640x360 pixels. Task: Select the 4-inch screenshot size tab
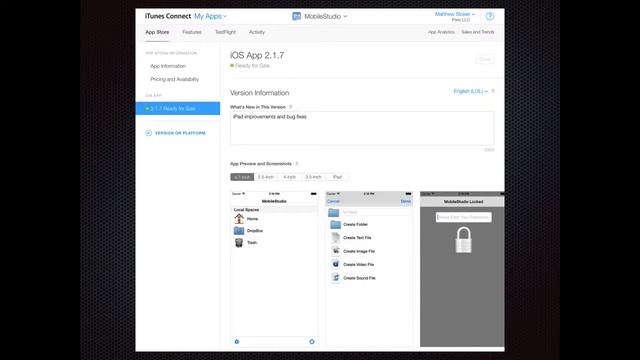[289, 177]
